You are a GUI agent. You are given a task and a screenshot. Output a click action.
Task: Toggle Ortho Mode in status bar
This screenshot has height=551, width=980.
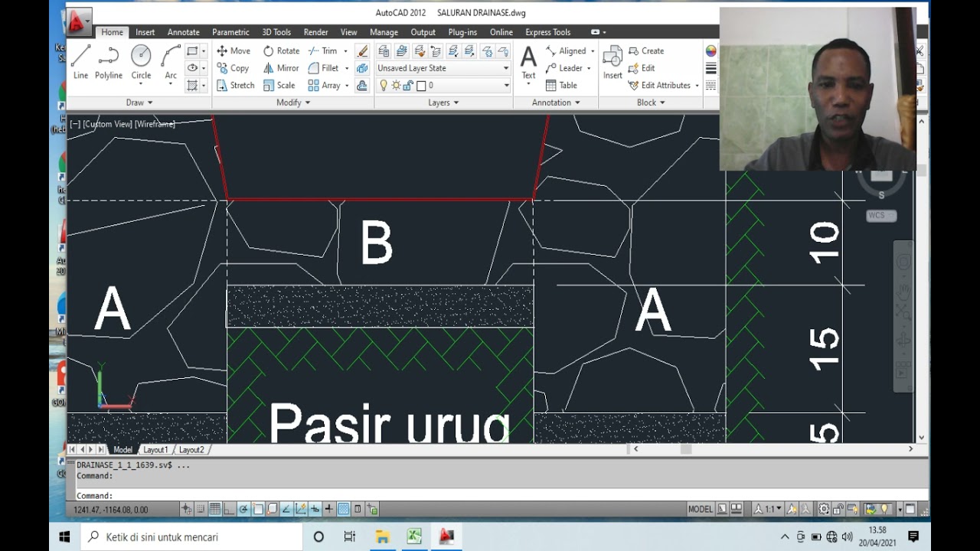click(x=230, y=509)
